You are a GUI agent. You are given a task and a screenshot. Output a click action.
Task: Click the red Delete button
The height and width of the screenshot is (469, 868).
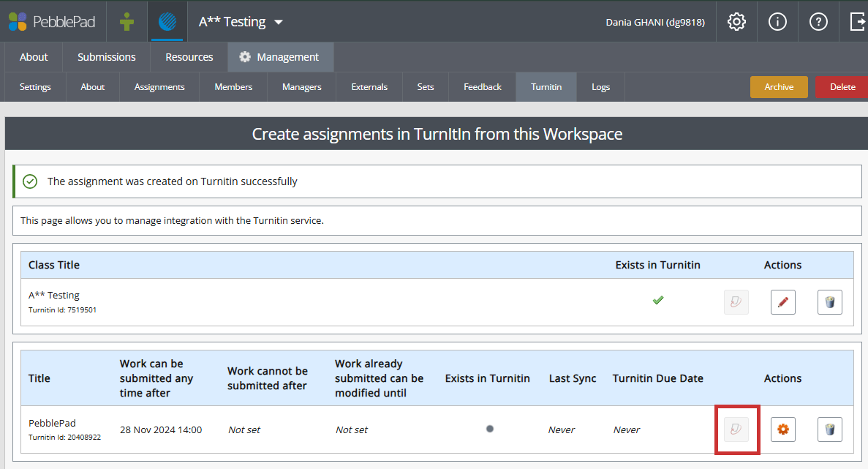pos(842,87)
